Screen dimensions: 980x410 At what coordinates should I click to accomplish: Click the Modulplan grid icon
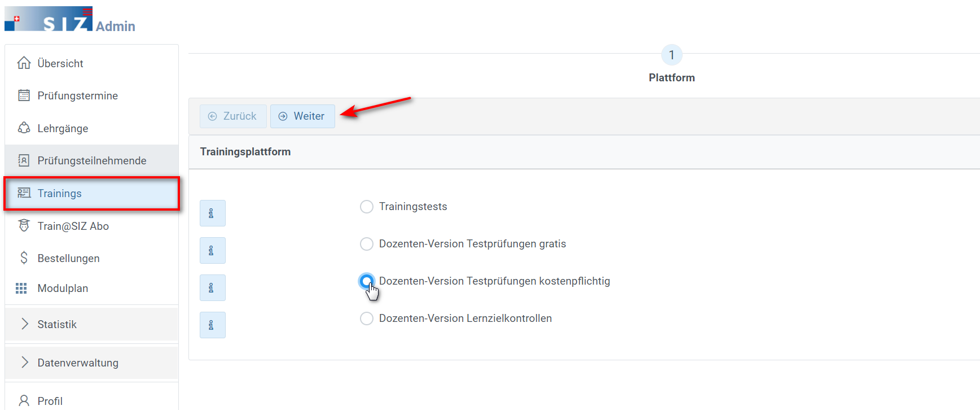[21, 288]
